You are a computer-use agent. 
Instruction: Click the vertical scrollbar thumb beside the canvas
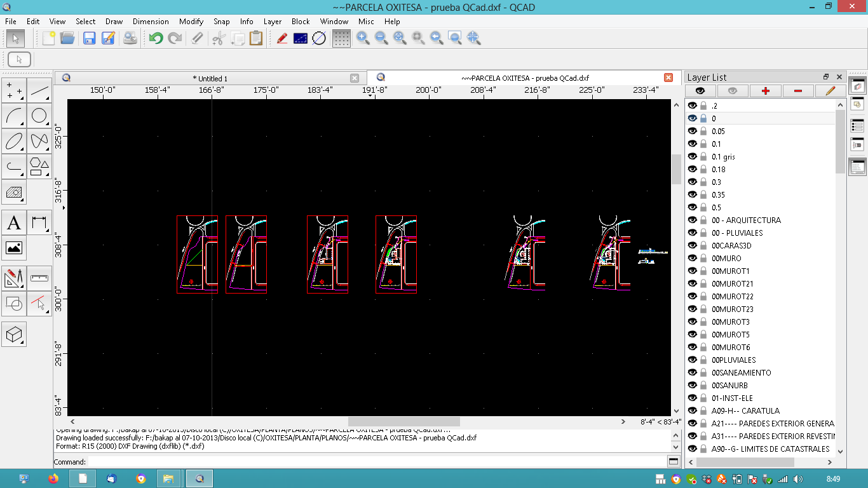[676, 168]
